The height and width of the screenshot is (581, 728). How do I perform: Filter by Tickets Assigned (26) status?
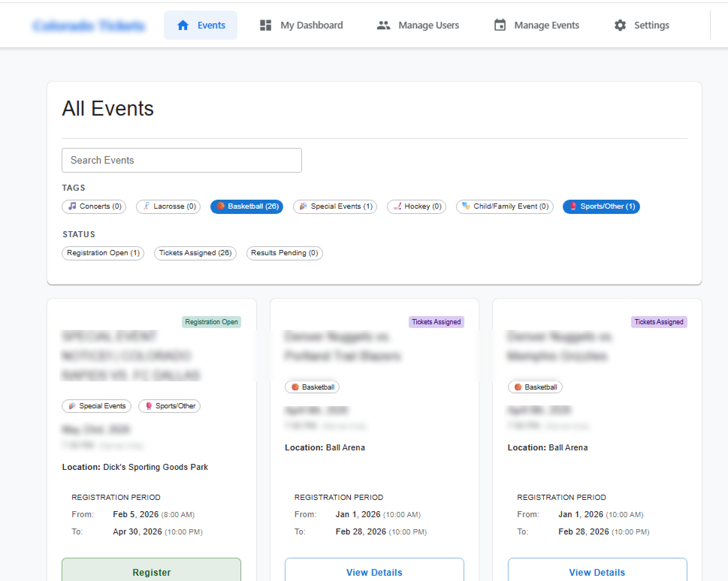(x=195, y=253)
